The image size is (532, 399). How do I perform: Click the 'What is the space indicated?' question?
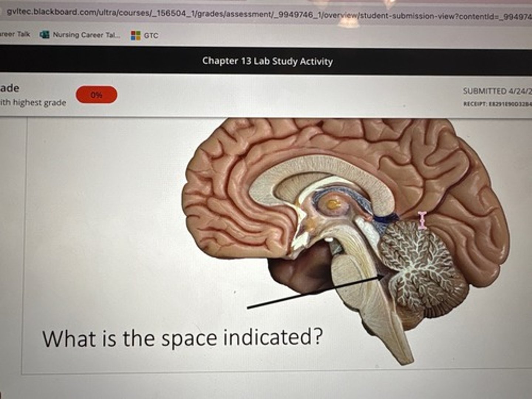coord(183,338)
